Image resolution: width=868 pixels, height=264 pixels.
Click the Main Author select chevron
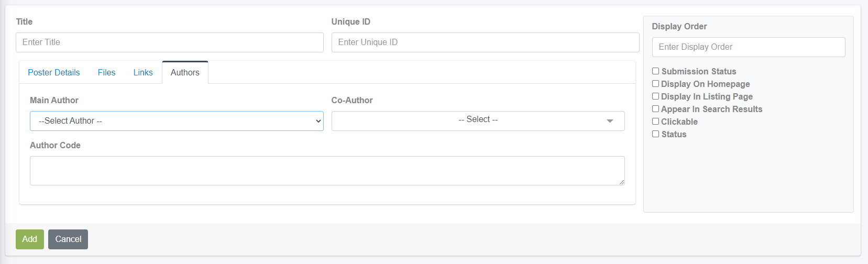point(318,121)
